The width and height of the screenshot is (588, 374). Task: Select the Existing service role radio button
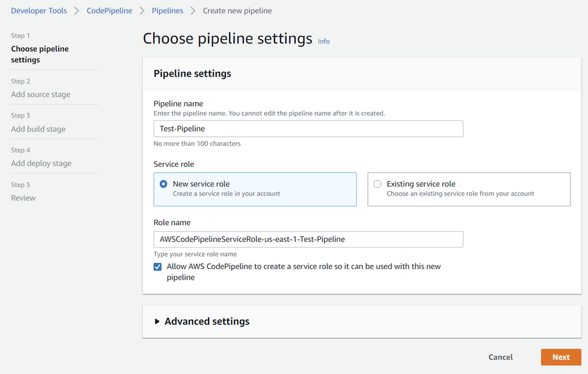378,184
